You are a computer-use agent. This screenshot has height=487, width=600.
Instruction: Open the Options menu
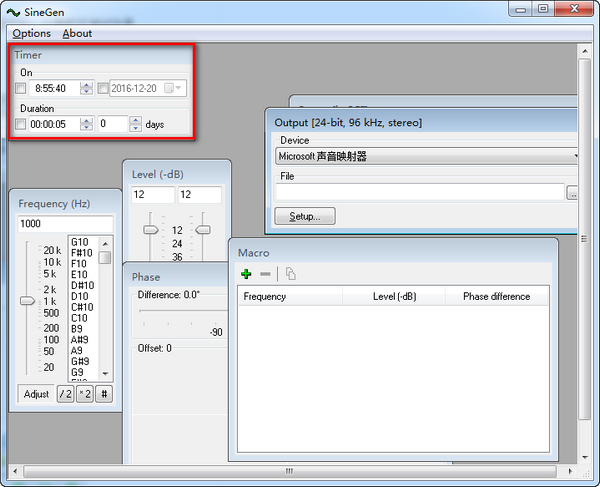(31, 34)
